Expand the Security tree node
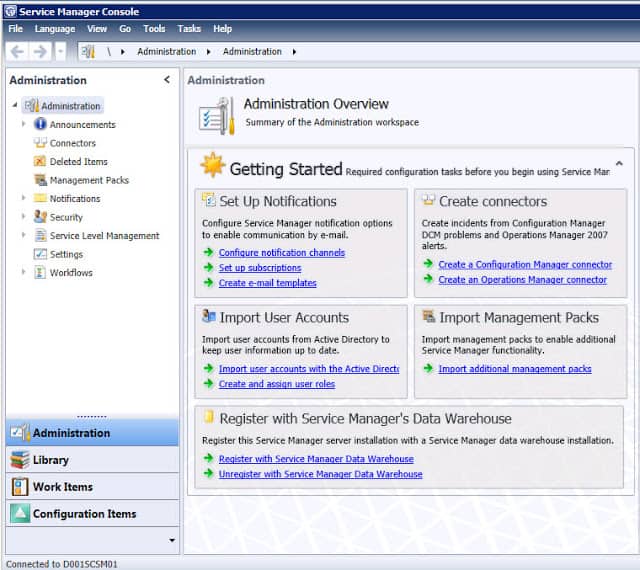This screenshot has height=570, width=640. tap(23, 216)
